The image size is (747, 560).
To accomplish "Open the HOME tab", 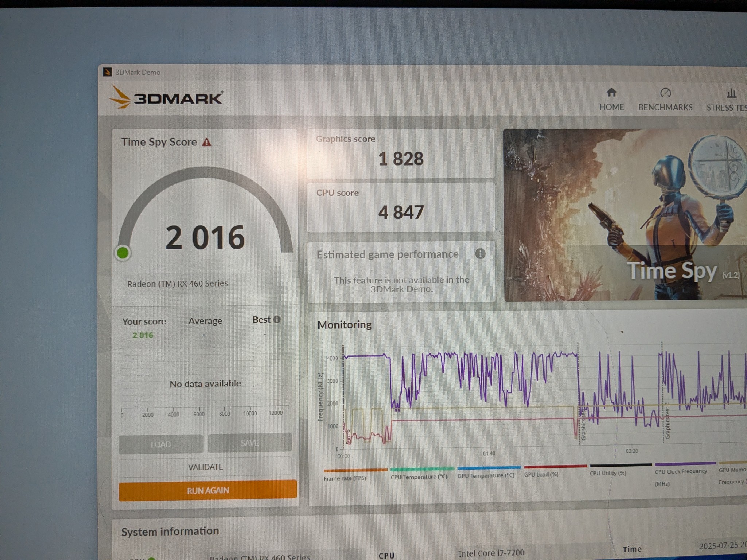I will click(611, 99).
